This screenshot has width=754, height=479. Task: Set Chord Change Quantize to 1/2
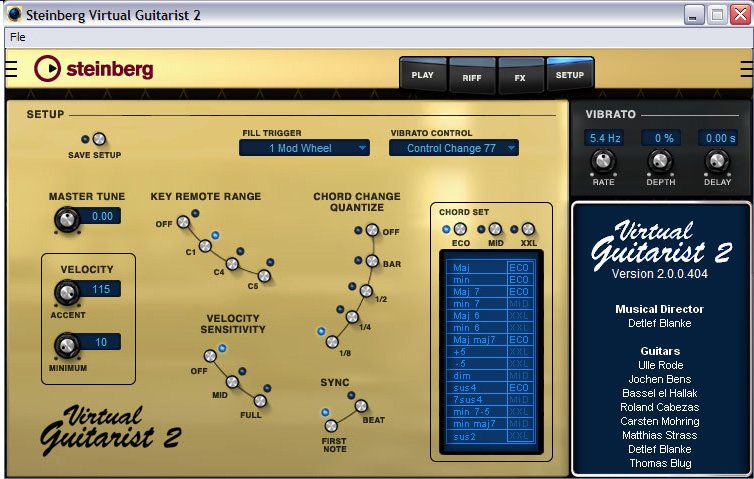pos(366,291)
